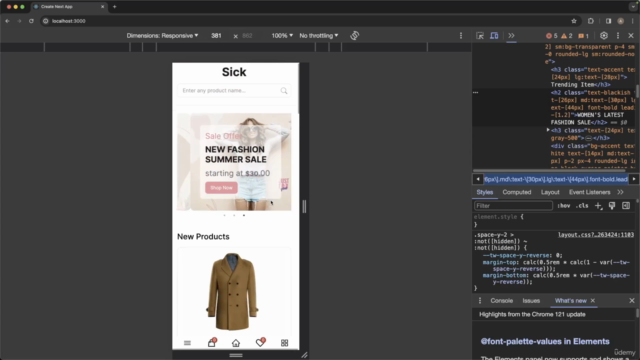The image size is (640, 360).
Task: Toggle the :hov element state panel
Action: [564, 206]
